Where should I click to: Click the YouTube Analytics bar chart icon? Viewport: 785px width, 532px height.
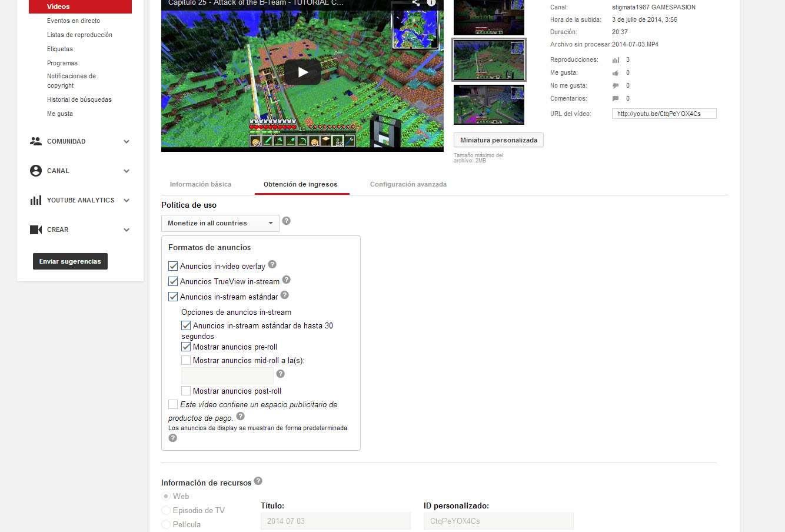coord(36,200)
